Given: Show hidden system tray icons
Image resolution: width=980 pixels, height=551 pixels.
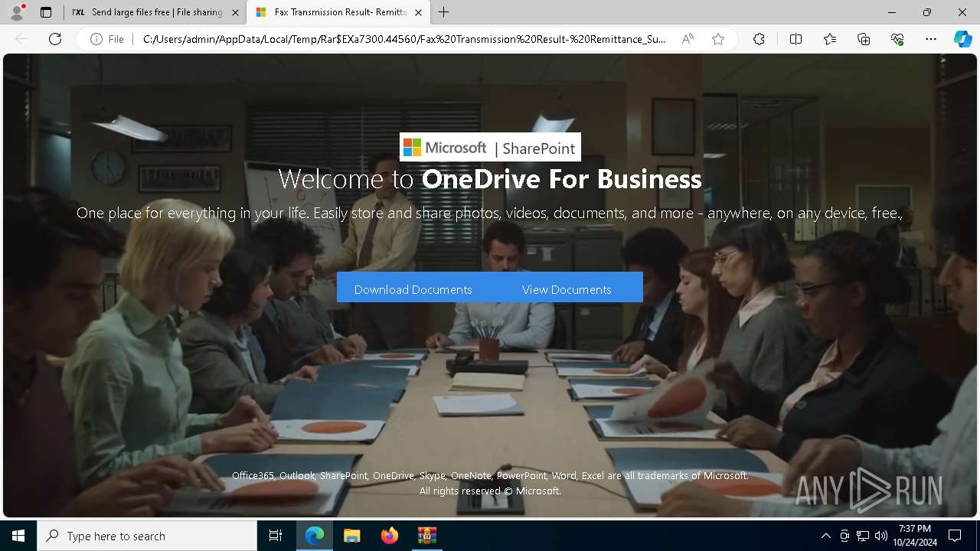Looking at the screenshot, I should pos(825,536).
